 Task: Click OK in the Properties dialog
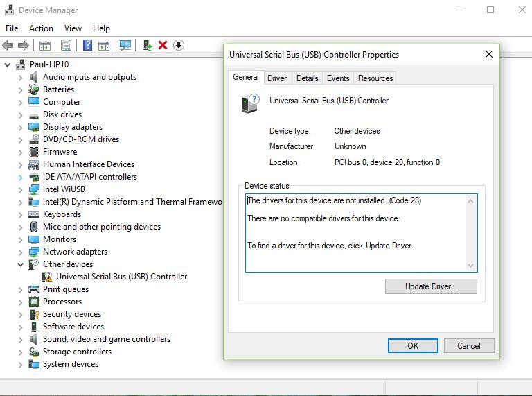point(413,346)
